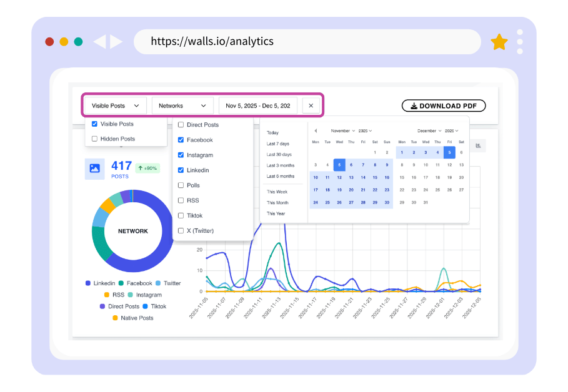Enable the Hidden Posts checkbox

[95, 139]
